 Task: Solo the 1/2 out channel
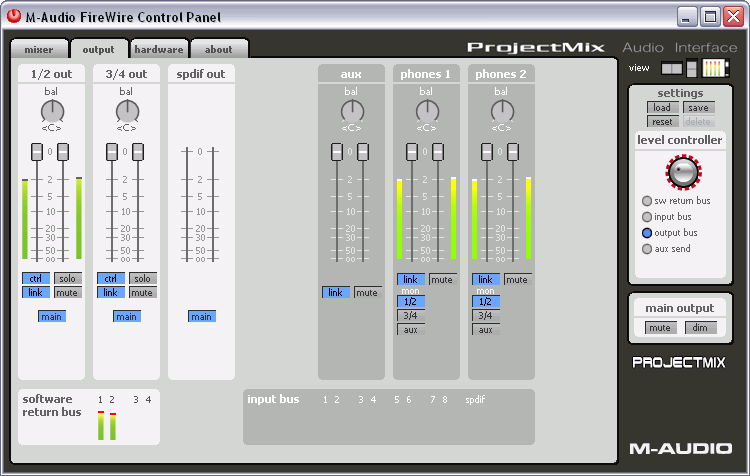coord(67,278)
